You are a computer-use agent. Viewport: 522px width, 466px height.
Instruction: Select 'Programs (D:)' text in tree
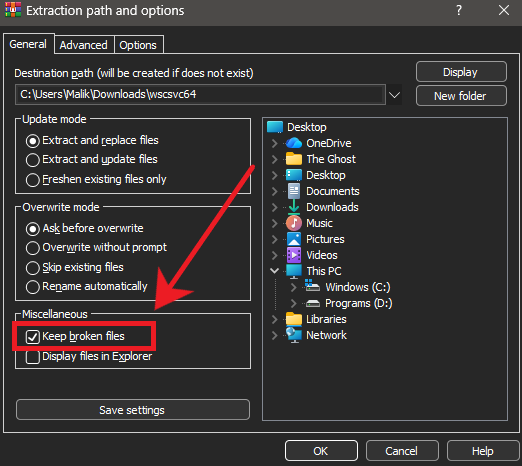[359, 303]
